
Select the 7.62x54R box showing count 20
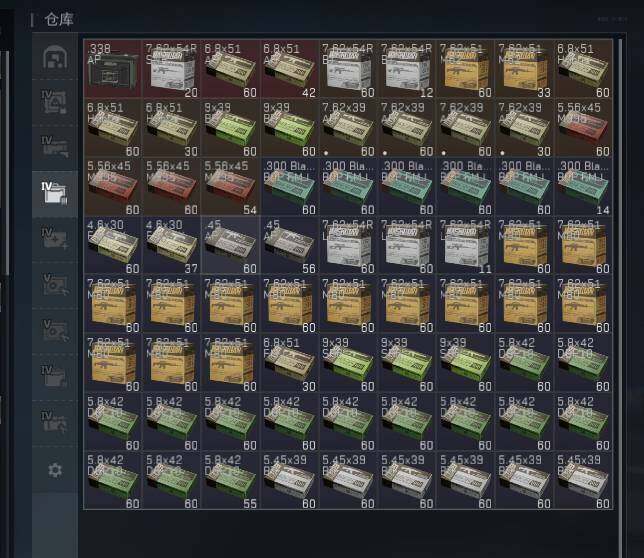coord(172,69)
